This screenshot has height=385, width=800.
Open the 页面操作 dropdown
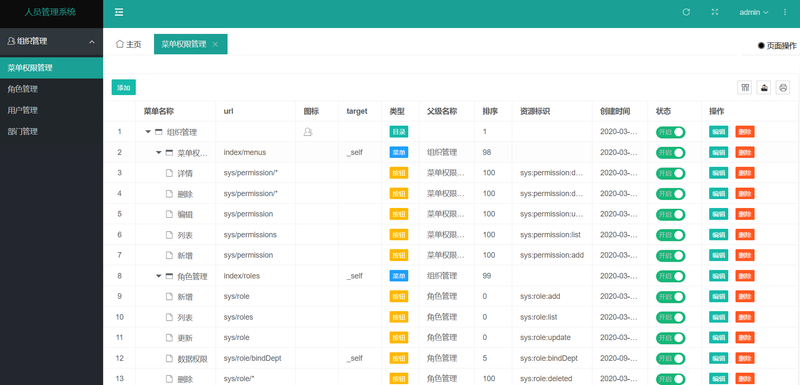[777, 45]
